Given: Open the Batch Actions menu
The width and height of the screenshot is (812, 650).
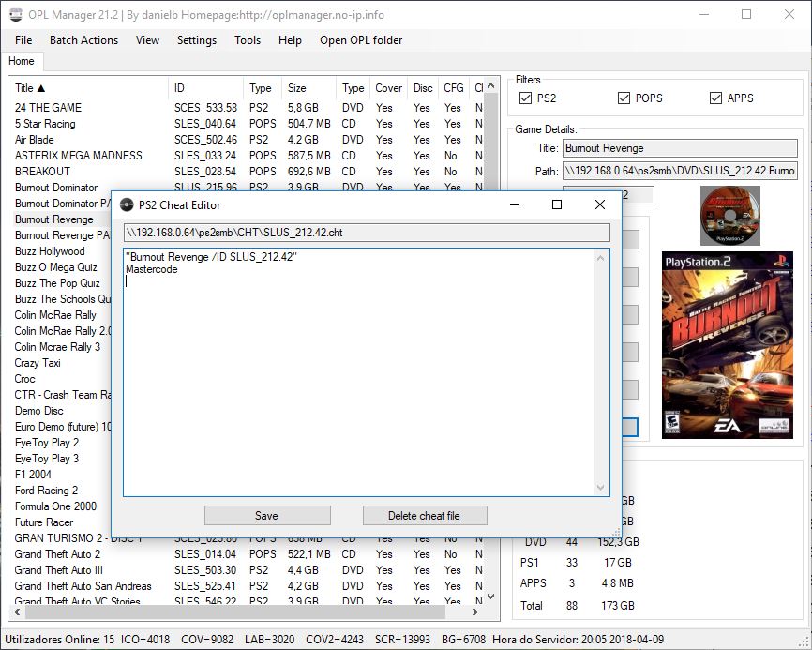Looking at the screenshot, I should tap(83, 40).
